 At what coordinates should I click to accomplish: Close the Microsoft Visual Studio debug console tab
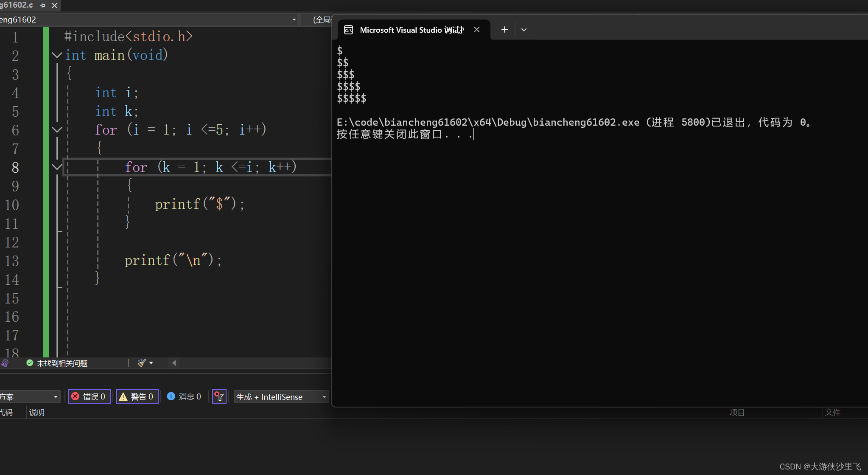[x=477, y=30]
